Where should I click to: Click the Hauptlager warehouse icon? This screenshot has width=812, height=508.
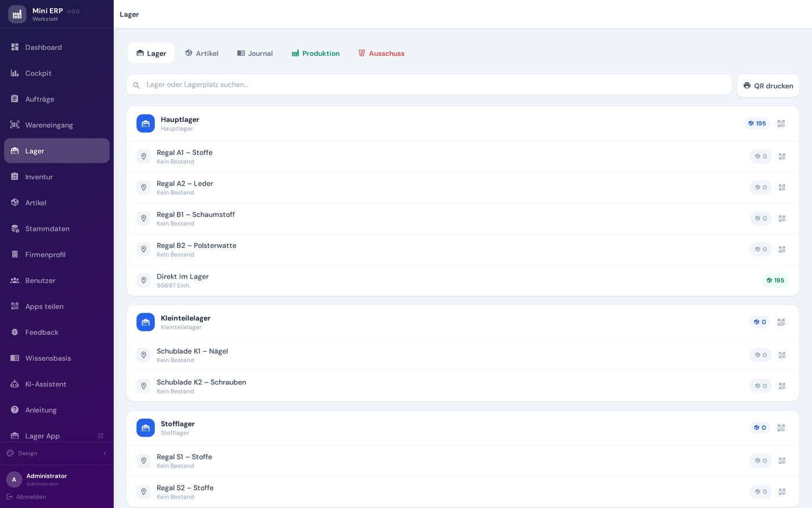146,124
